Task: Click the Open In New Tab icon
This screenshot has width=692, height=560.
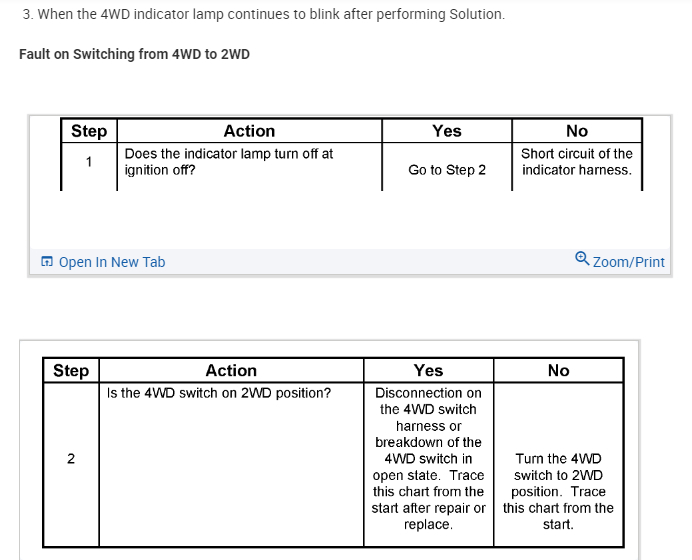Action: coord(47,262)
